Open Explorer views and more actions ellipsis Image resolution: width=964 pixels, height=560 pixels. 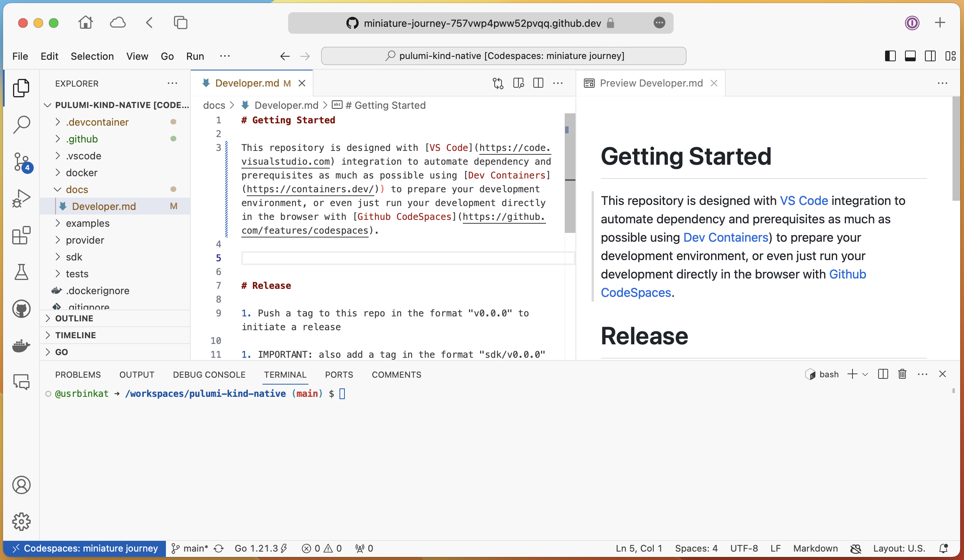172,83
